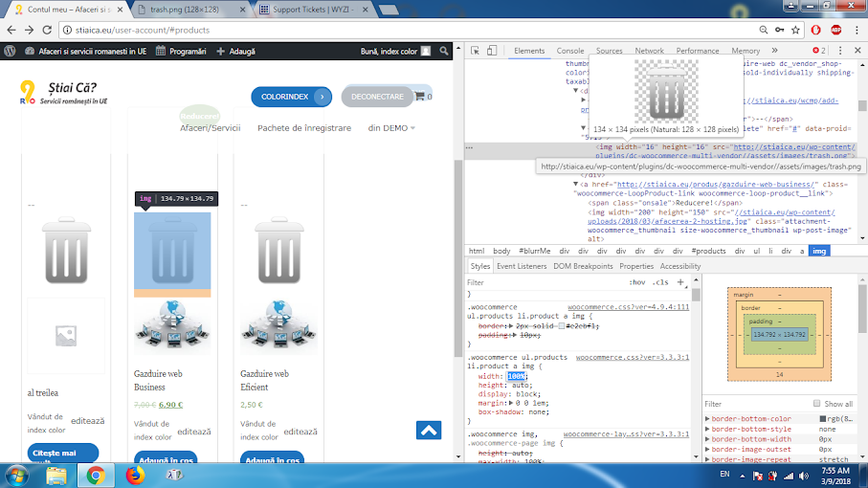This screenshot has width=868, height=488.
Task: Click the computed properties Filter input
Action: click(756, 404)
